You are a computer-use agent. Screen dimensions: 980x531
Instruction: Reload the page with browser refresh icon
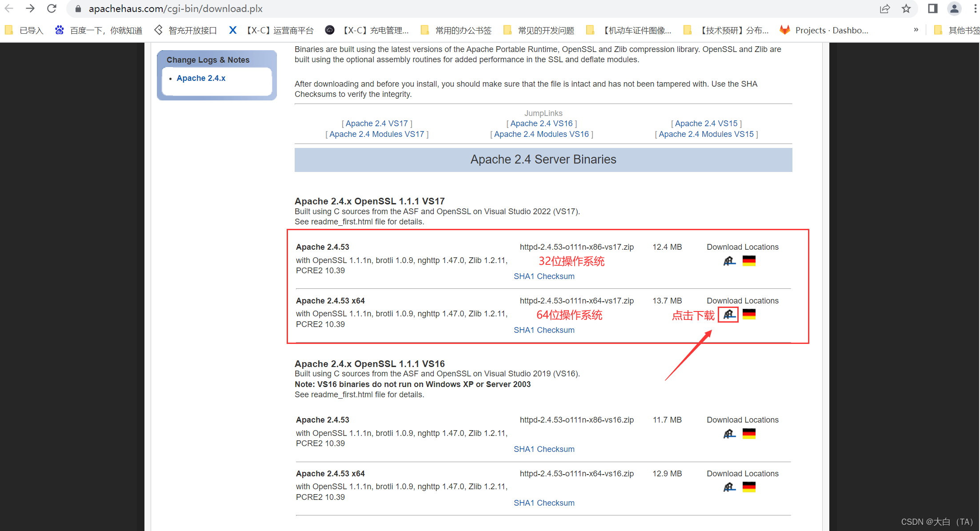click(52, 8)
